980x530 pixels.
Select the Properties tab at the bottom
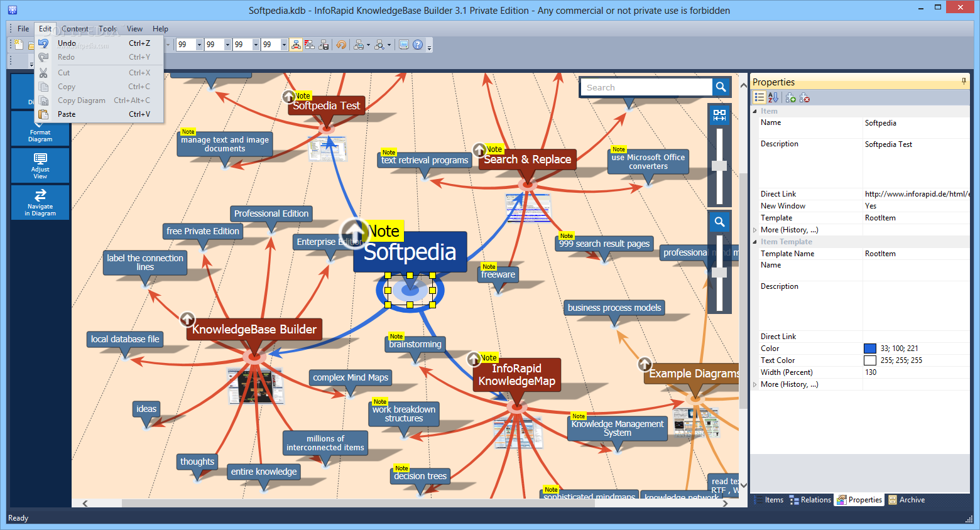coord(859,500)
